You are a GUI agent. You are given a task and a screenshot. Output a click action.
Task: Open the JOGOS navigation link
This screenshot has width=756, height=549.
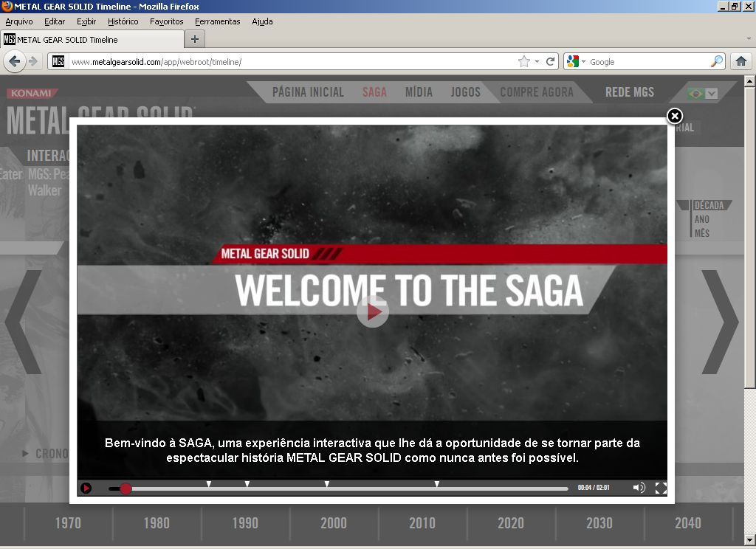(465, 92)
